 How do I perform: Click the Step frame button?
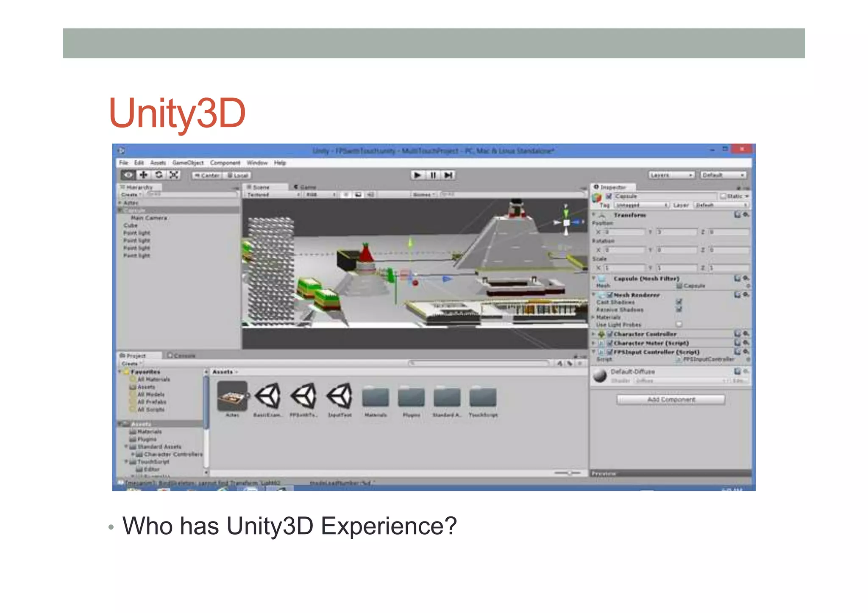(x=448, y=175)
